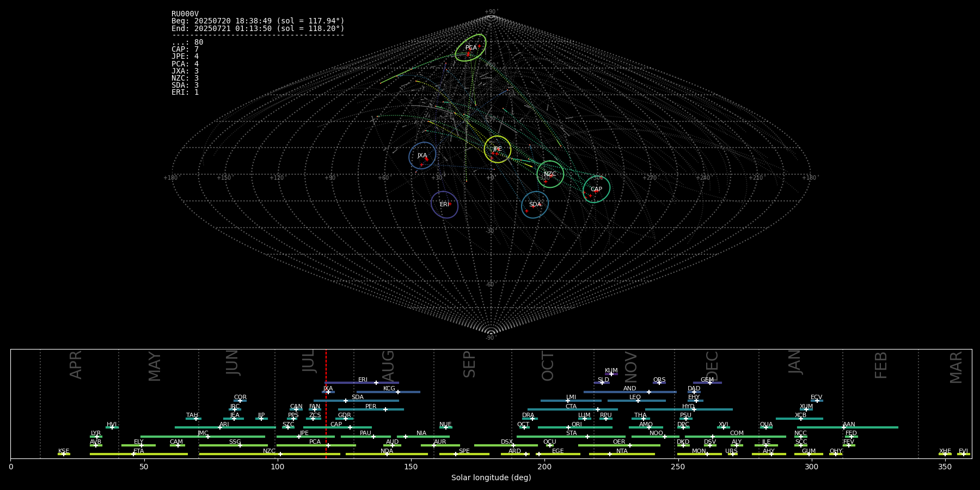This screenshot has height=490, width=980.
Task: Select the SDA radiant circle on the sky map
Action: click(535, 205)
